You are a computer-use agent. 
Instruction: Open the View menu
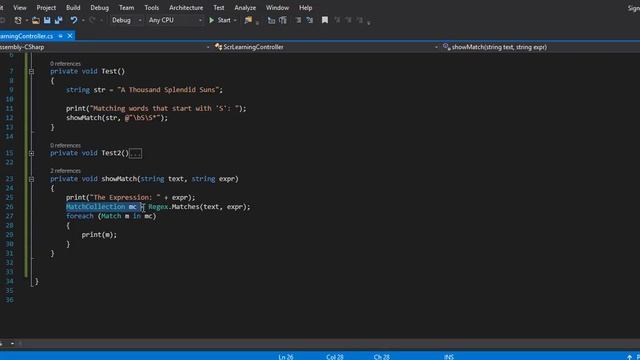point(20,8)
